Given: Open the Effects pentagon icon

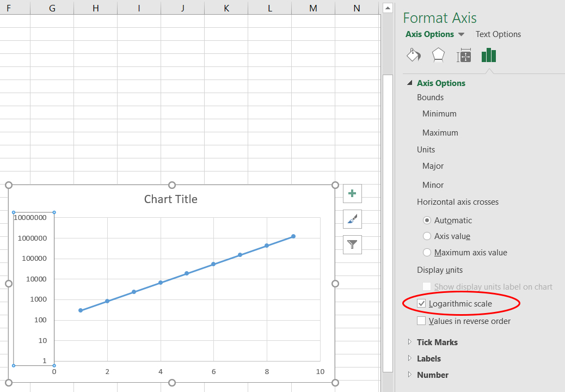Looking at the screenshot, I should [x=438, y=55].
